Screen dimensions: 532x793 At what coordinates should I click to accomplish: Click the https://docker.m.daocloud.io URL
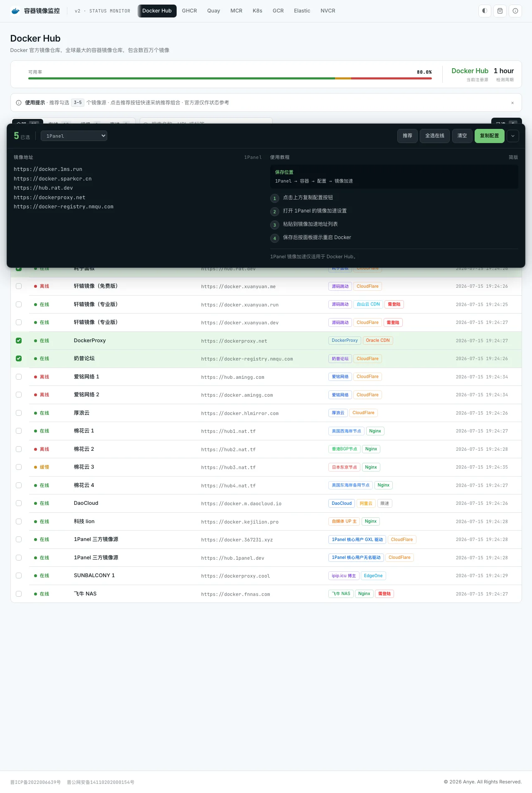(x=241, y=504)
